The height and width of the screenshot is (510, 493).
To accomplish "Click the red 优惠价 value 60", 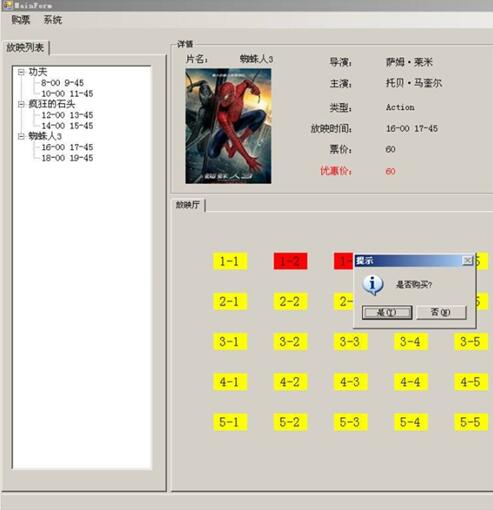I will 390,172.
